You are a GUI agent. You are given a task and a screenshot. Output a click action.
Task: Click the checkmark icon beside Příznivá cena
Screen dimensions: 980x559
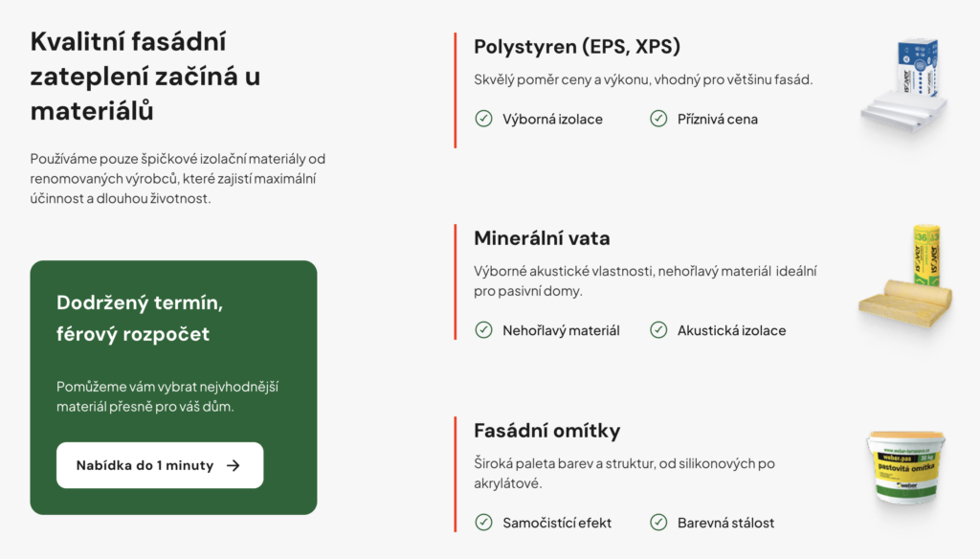coord(658,119)
